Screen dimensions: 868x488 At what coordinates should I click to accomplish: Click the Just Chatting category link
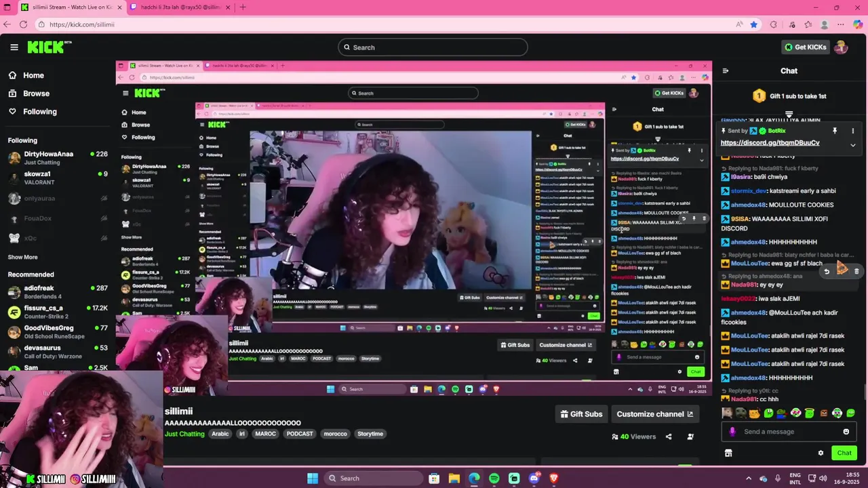[184, 434]
